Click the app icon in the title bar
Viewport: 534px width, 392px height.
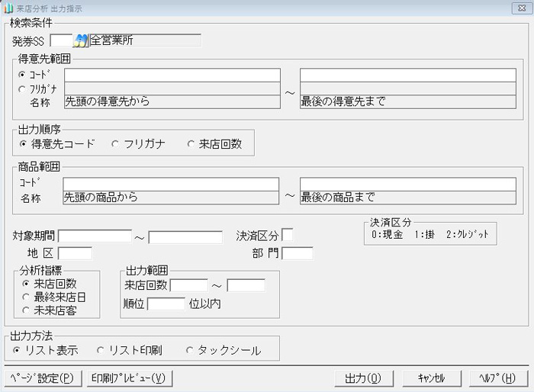click(8, 8)
